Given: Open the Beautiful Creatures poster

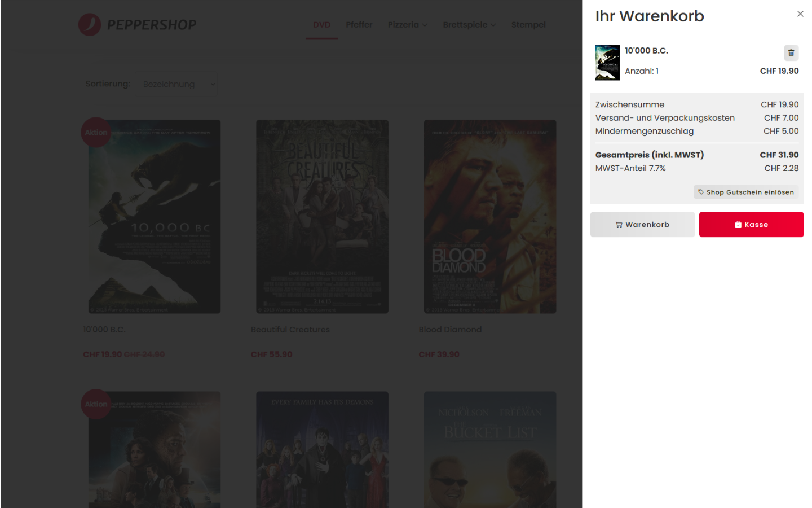Looking at the screenshot, I should pyautogui.click(x=322, y=216).
